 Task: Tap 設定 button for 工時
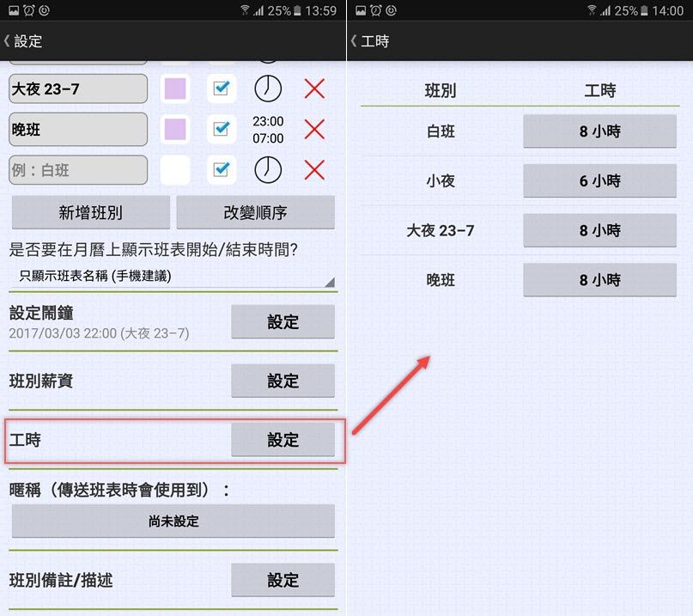point(283,440)
